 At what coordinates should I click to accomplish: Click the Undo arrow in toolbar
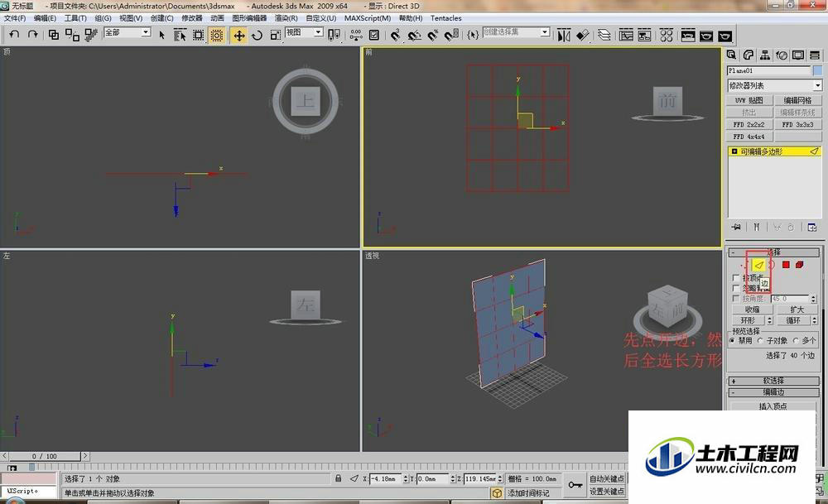pyautogui.click(x=14, y=35)
